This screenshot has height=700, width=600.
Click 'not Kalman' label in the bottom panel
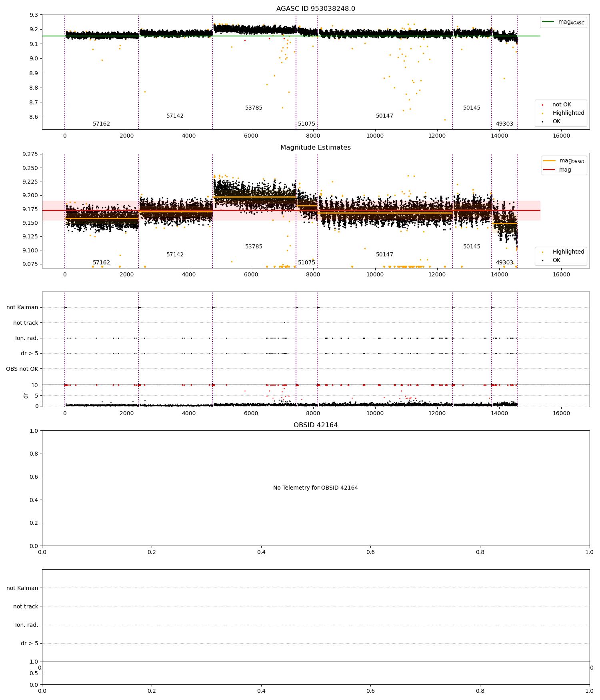pos(22,588)
